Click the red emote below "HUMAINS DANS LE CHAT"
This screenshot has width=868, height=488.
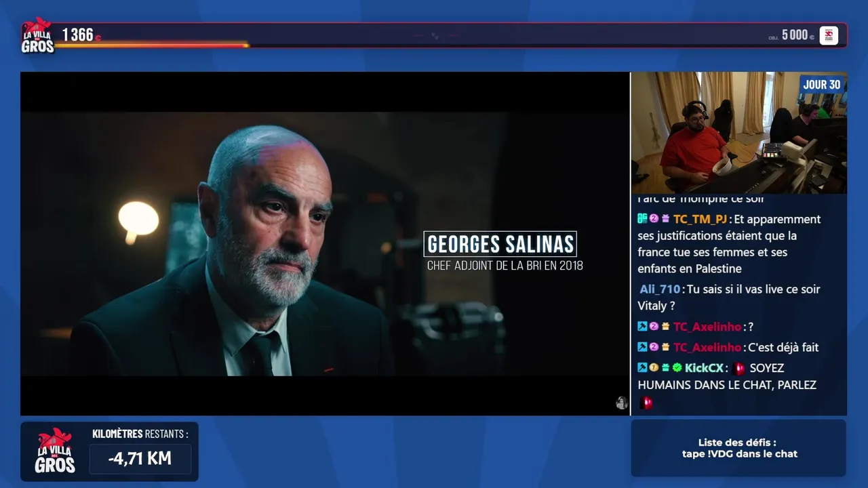(x=646, y=403)
